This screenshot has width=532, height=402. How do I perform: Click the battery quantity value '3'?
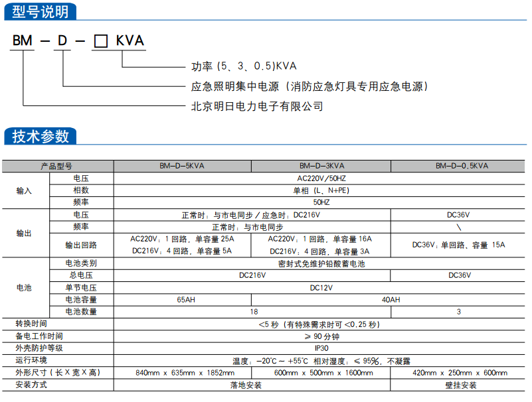pos(459,312)
